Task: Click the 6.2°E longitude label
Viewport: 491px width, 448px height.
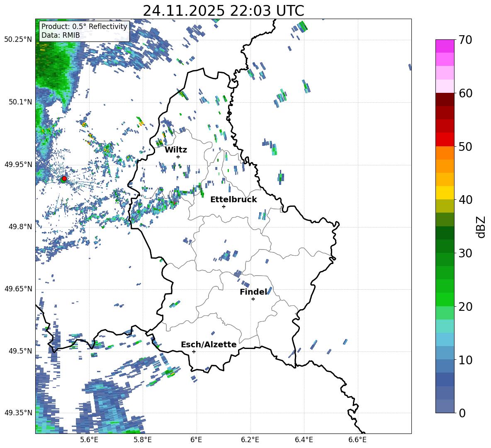Action: [x=250, y=440]
